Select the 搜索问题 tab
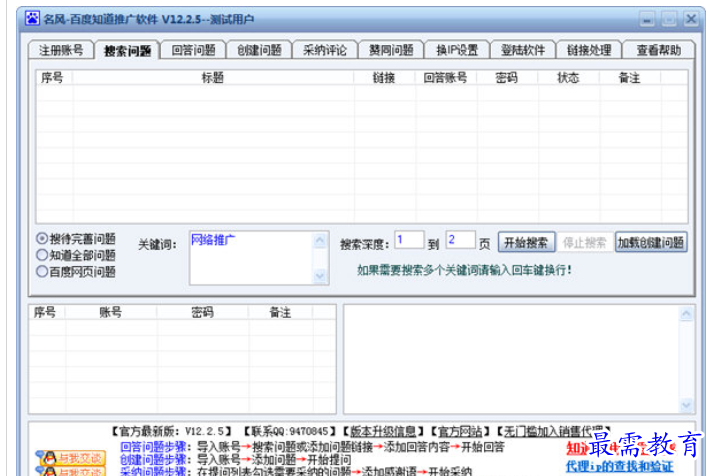The width and height of the screenshot is (710, 476). [127, 51]
